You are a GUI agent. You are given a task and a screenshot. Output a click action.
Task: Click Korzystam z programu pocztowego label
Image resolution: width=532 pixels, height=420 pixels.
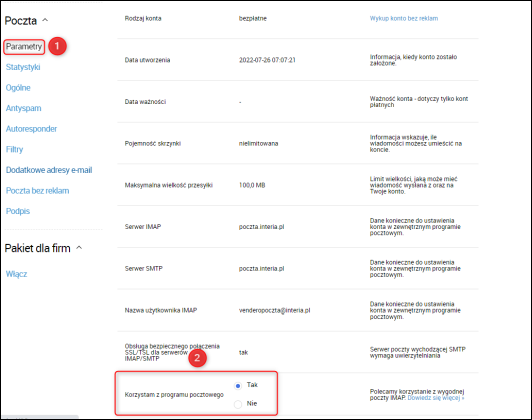pyautogui.click(x=174, y=395)
